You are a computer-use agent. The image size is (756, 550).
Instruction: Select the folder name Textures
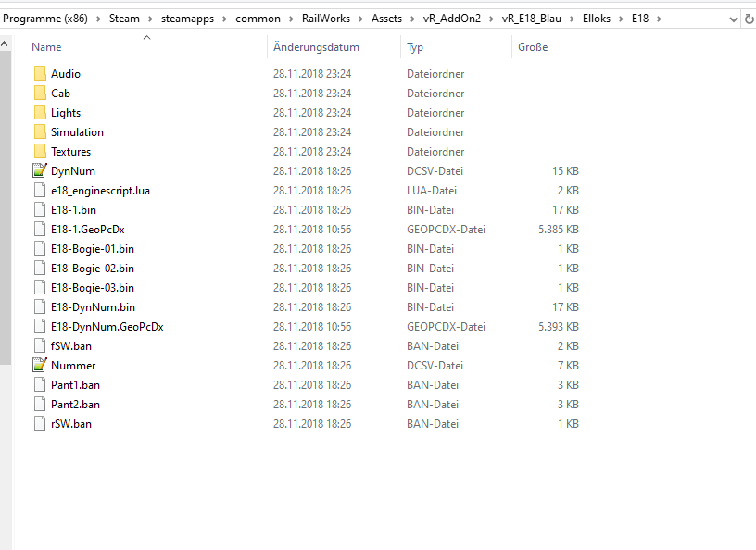click(70, 151)
